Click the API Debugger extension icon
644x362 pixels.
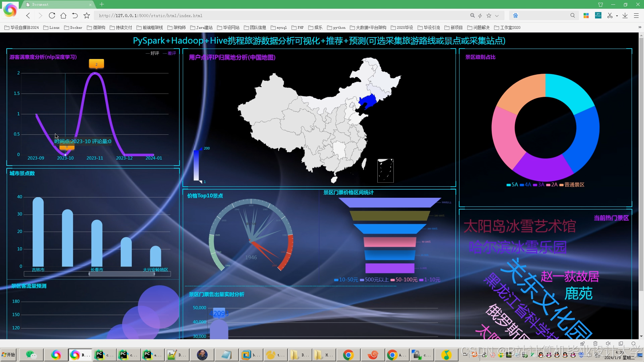598,15
